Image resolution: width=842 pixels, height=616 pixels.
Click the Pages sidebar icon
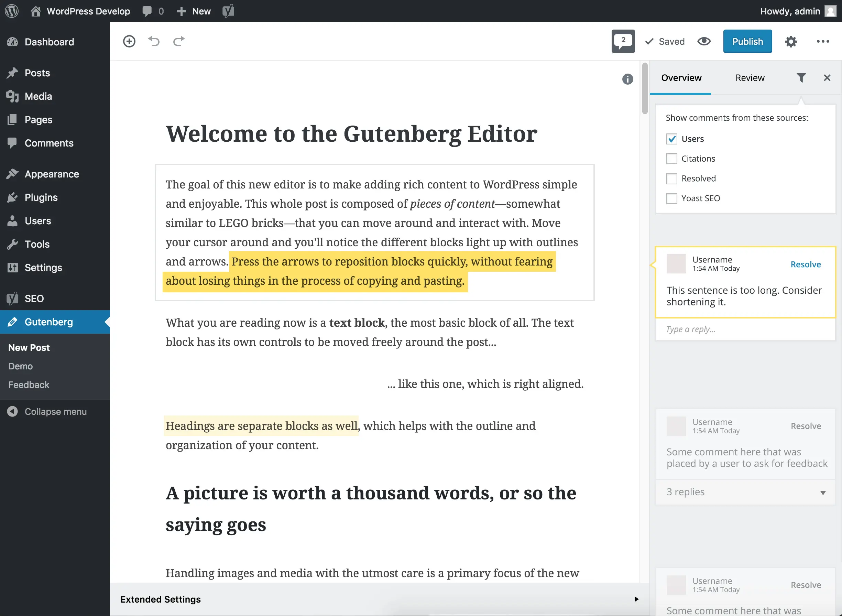click(12, 120)
